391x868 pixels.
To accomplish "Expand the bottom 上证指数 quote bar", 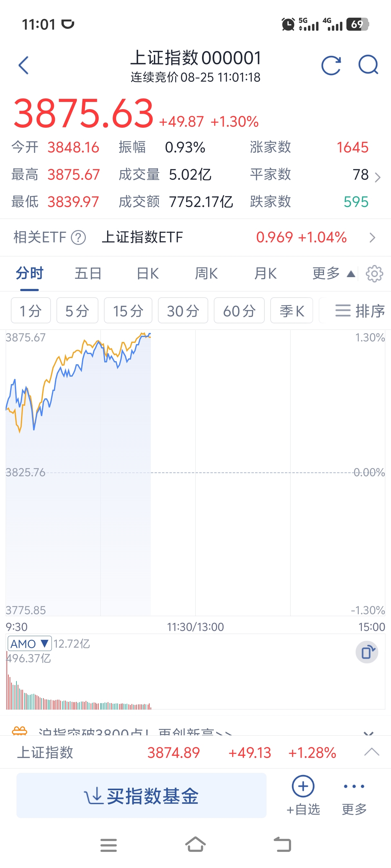I will (372, 752).
